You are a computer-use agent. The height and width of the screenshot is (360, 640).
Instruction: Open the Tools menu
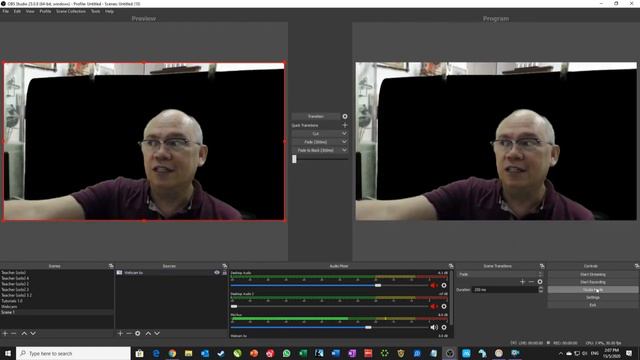[x=96, y=11]
